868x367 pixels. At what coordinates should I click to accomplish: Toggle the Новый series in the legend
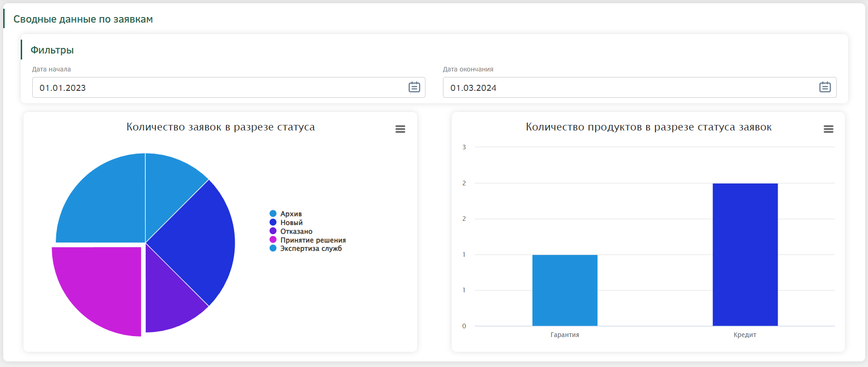click(286, 222)
